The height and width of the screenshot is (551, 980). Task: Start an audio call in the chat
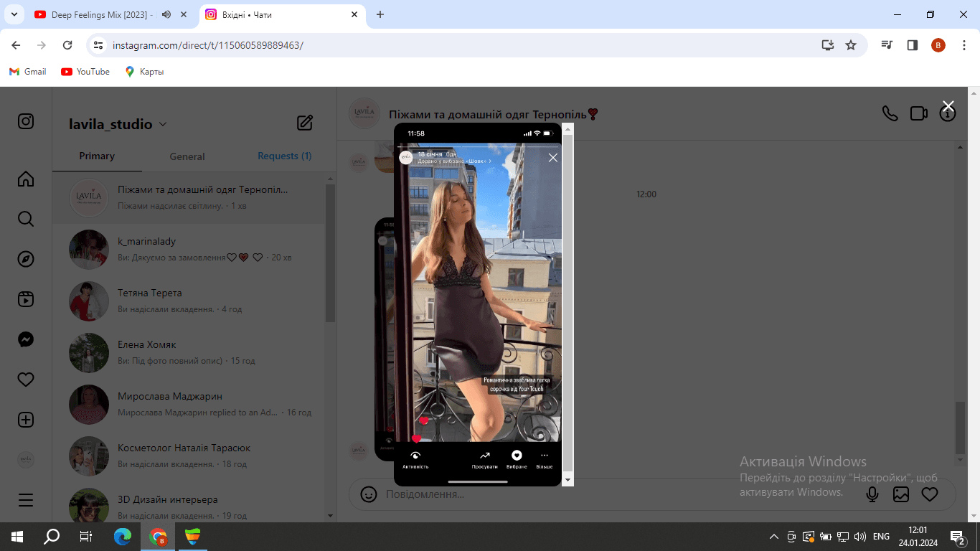tap(890, 113)
